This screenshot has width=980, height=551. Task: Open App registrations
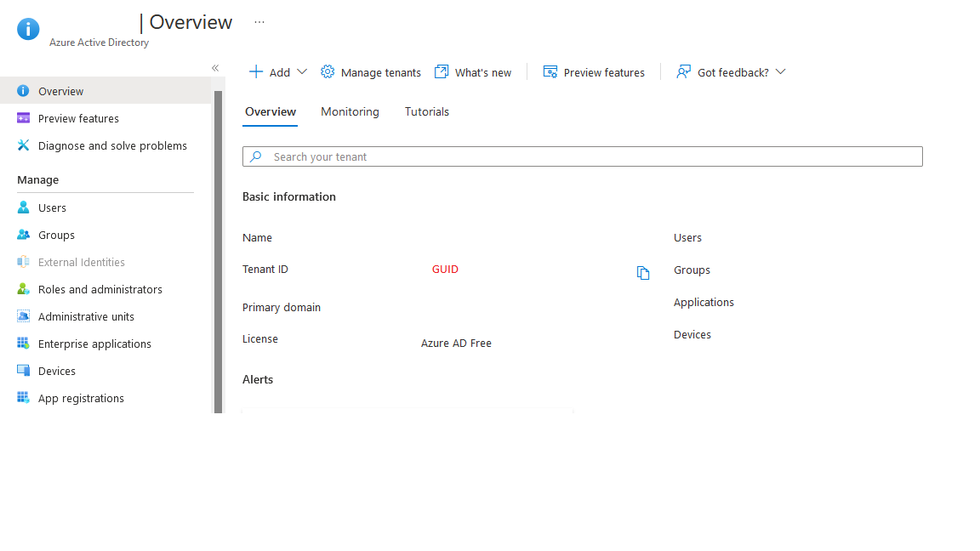[x=105, y=398]
